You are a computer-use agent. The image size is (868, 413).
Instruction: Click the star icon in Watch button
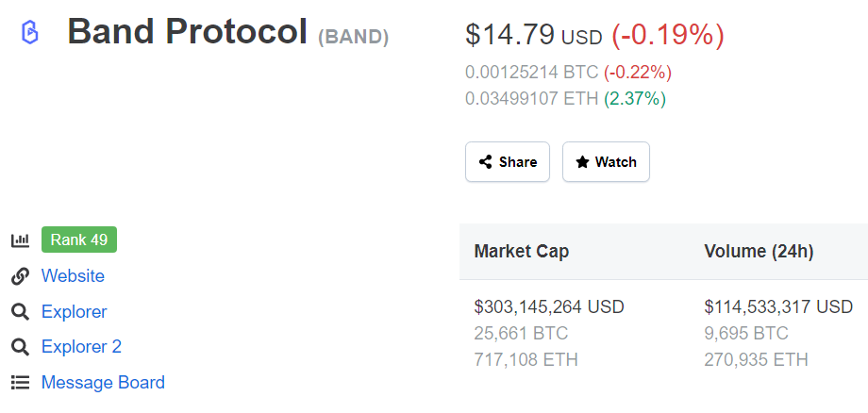pos(582,162)
